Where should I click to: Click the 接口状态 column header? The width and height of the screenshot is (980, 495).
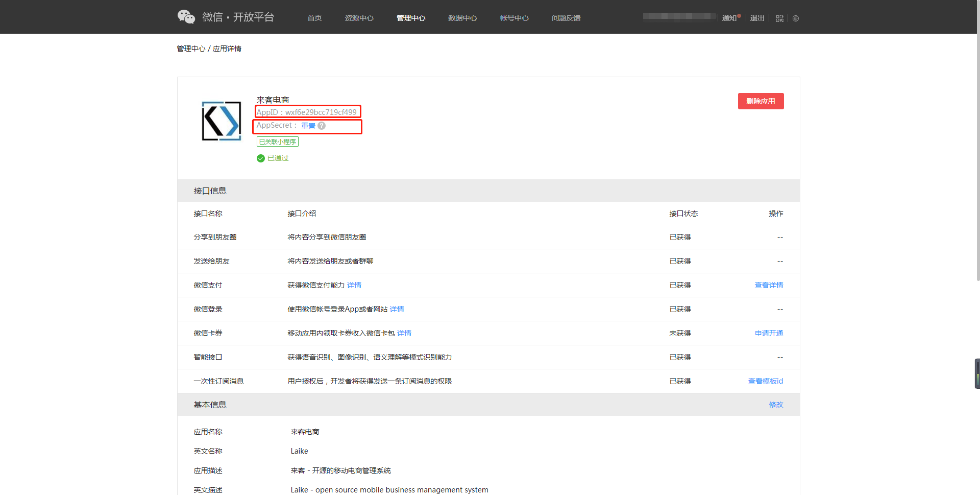coord(683,214)
